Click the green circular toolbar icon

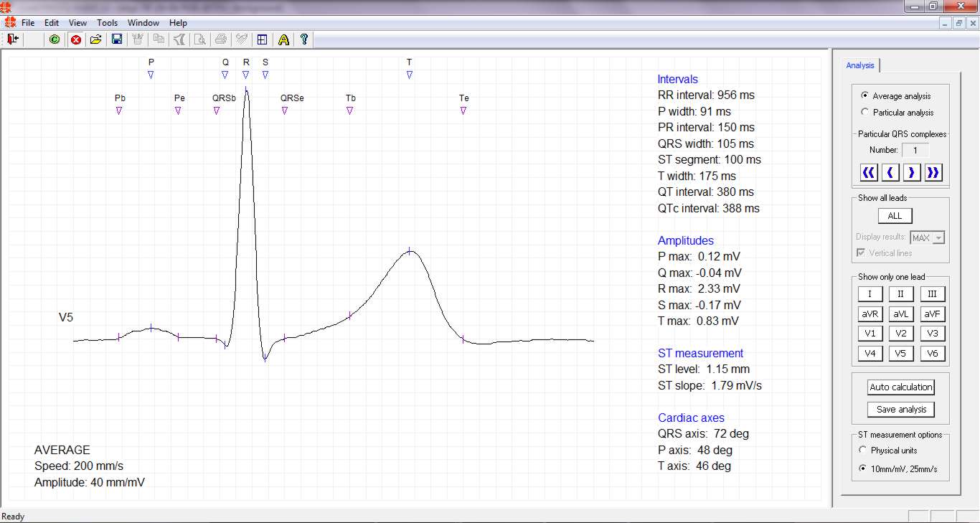pos(55,39)
